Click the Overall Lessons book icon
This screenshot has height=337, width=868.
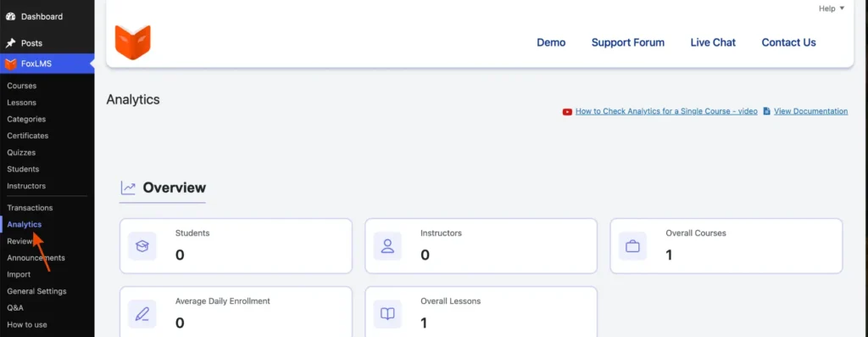(x=387, y=314)
